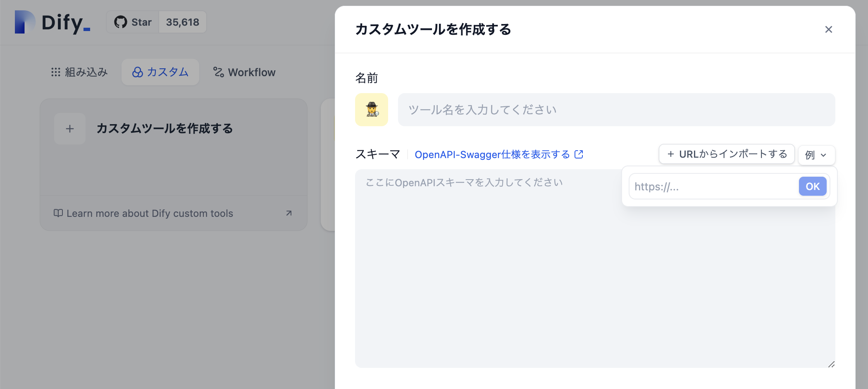Collapse the URL import popover via 例 chevron
Viewport: 868px width, 389px height.
point(824,155)
